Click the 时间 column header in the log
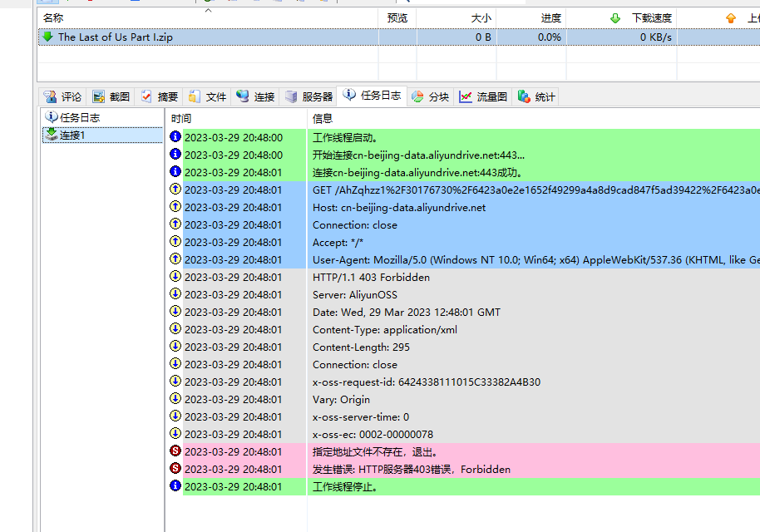 click(x=236, y=119)
